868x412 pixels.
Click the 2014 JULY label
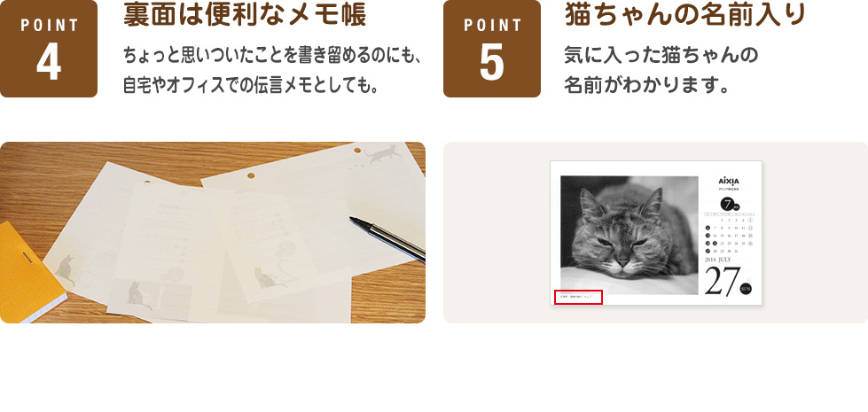pos(718,260)
